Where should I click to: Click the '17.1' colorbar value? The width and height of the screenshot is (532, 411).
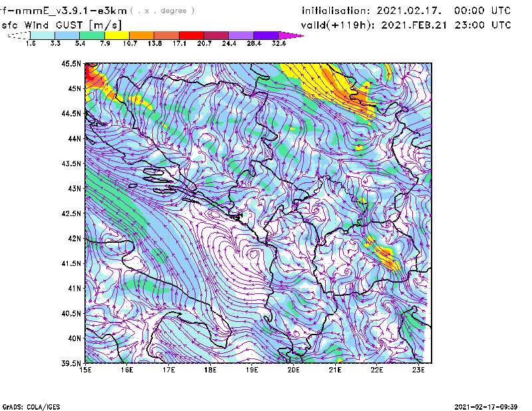pyautogui.click(x=180, y=43)
